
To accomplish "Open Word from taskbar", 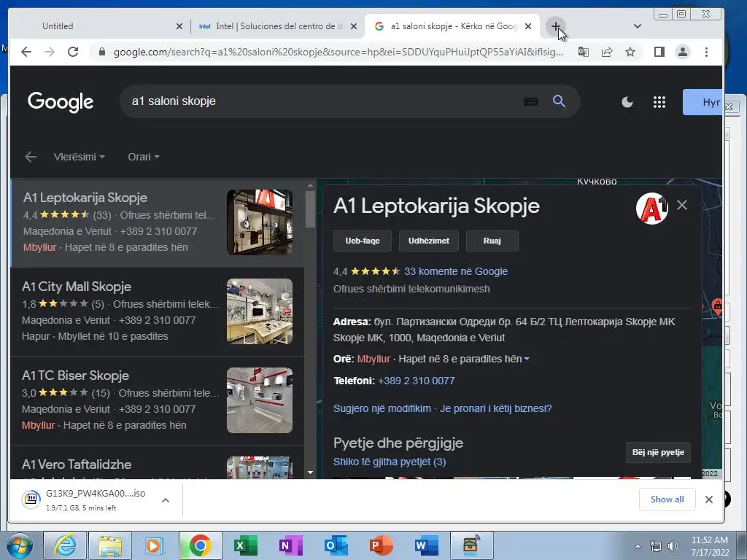I will coord(426,545).
